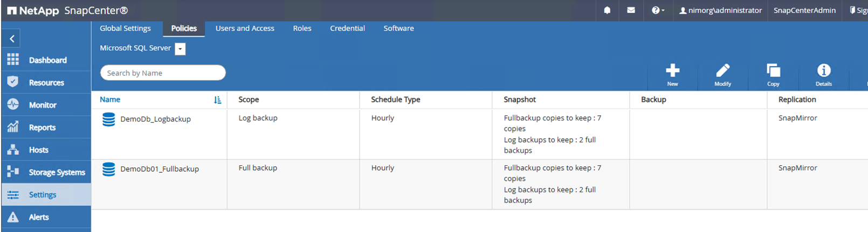Open the Roles tab
This screenshot has width=868, height=232.
[x=302, y=28]
